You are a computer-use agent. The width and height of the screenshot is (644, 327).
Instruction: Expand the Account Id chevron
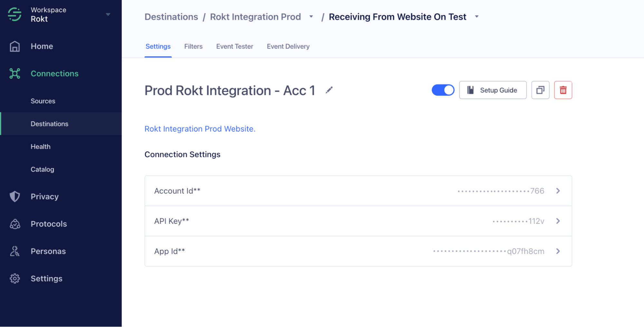558,191
